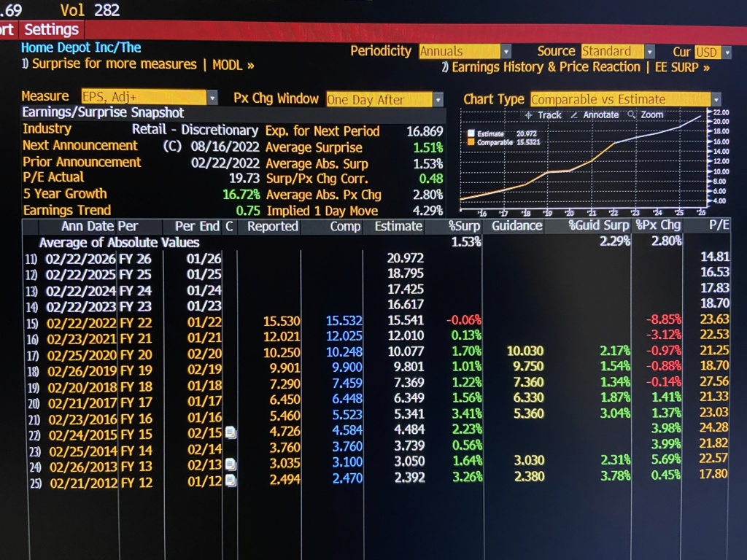Activate the chart Track crosshair tool

543,114
